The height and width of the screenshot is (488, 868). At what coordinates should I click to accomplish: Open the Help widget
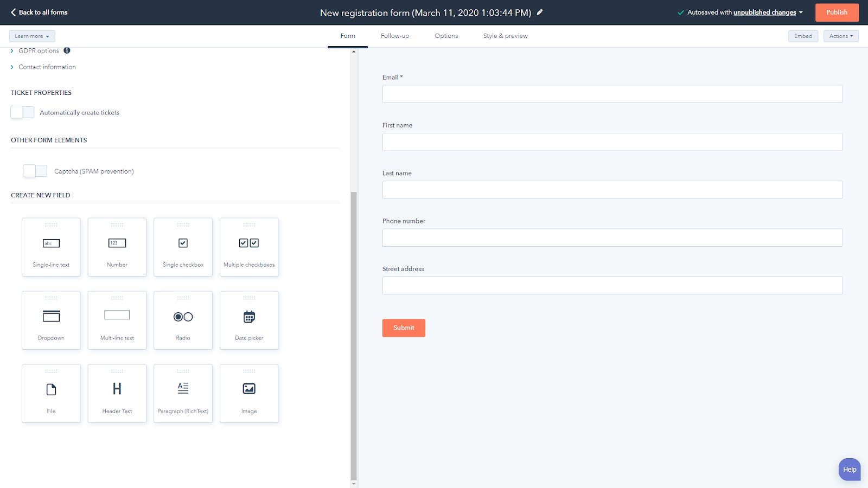tap(848, 469)
